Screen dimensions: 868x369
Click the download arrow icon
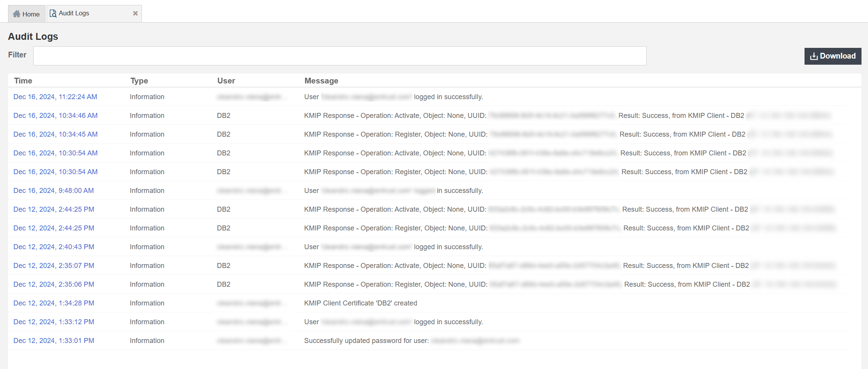pos(814,56)
